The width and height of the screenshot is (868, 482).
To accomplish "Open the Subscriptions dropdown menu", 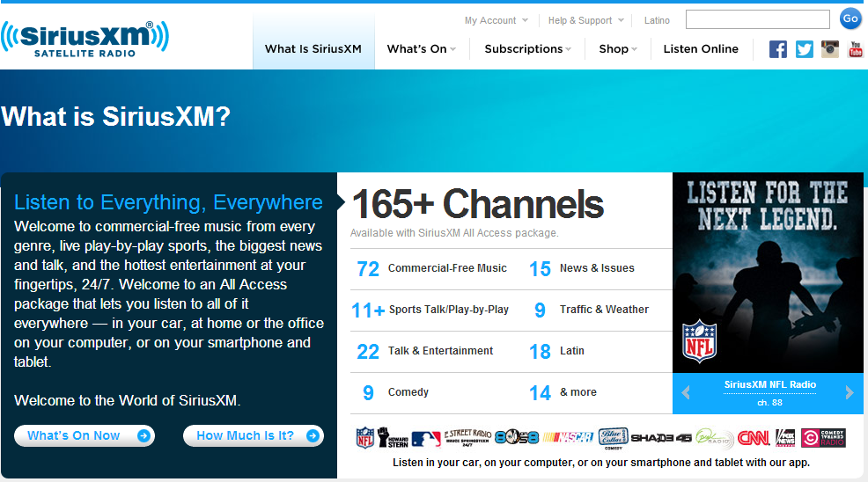I will click(x=527, y=48).
